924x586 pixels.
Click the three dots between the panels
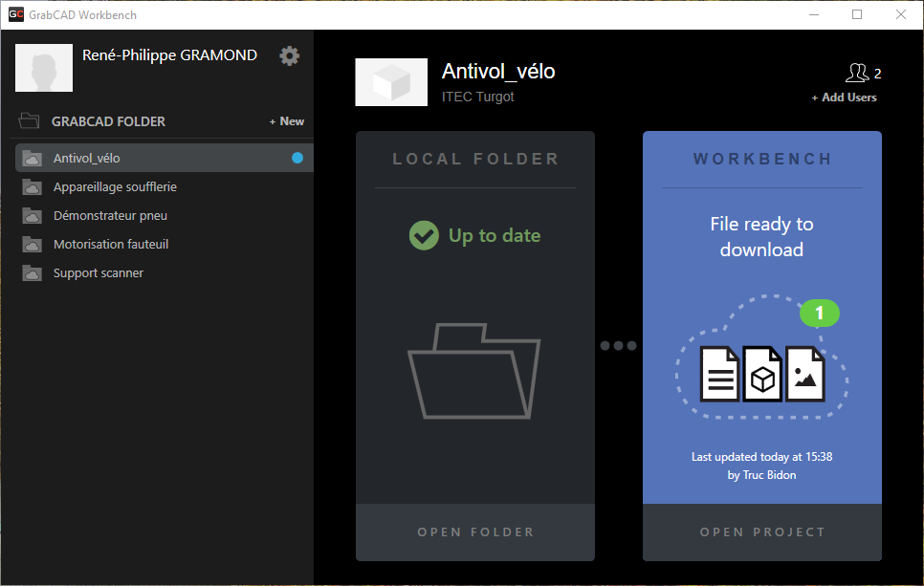(618, 346)
